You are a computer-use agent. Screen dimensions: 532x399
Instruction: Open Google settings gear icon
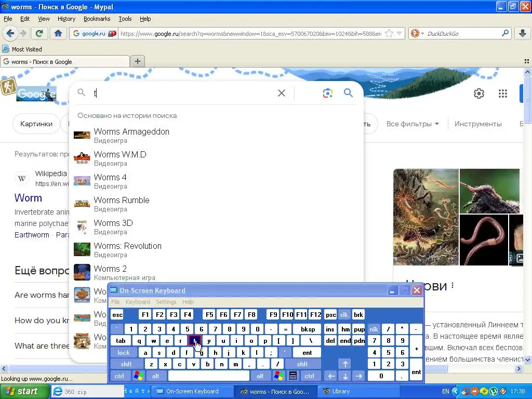tap(478, 94)
